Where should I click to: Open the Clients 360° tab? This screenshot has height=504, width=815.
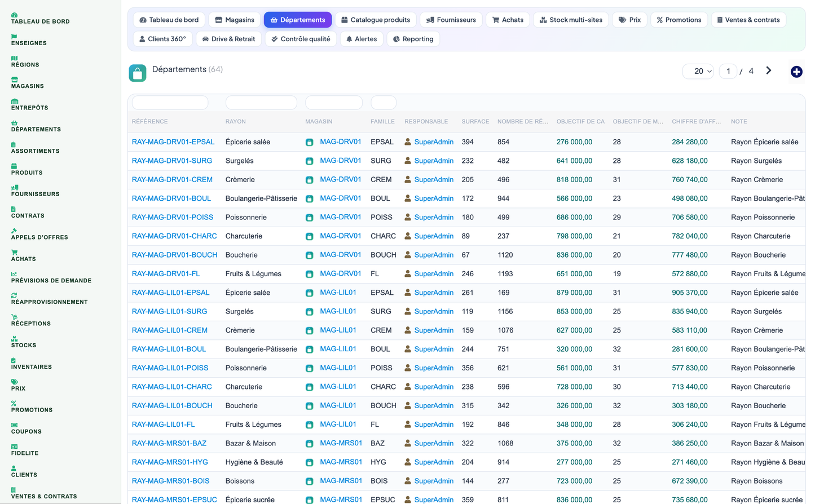162,39
